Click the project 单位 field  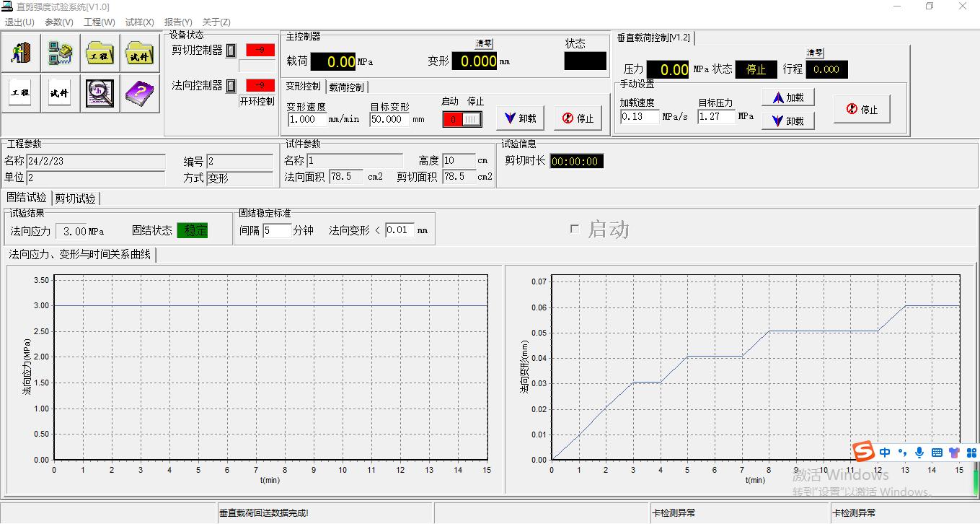95,178
